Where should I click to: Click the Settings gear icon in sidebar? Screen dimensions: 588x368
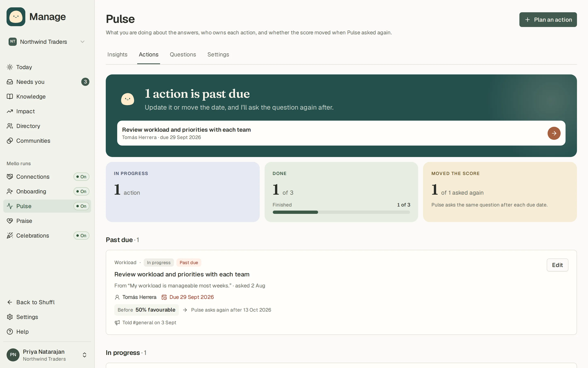(x=10, y=317)
